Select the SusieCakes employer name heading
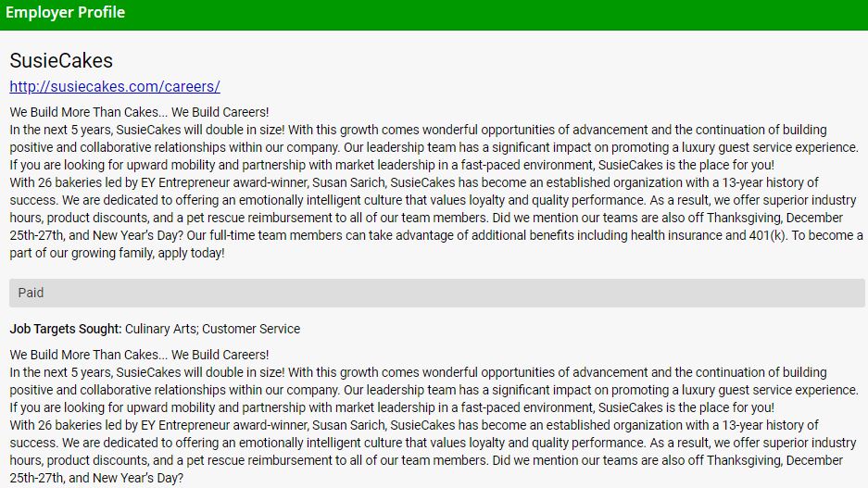The width and height of the screenshot is (868, 488). (61, 61)
